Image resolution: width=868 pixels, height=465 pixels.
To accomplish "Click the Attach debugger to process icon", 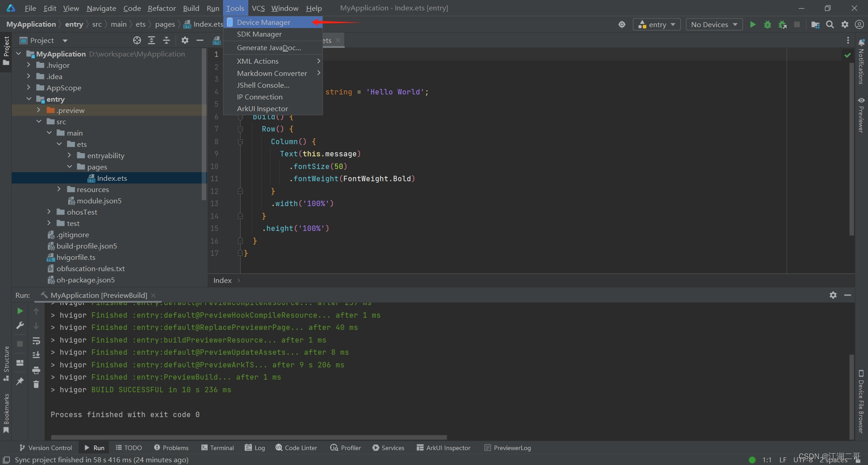I will point(783,24).
